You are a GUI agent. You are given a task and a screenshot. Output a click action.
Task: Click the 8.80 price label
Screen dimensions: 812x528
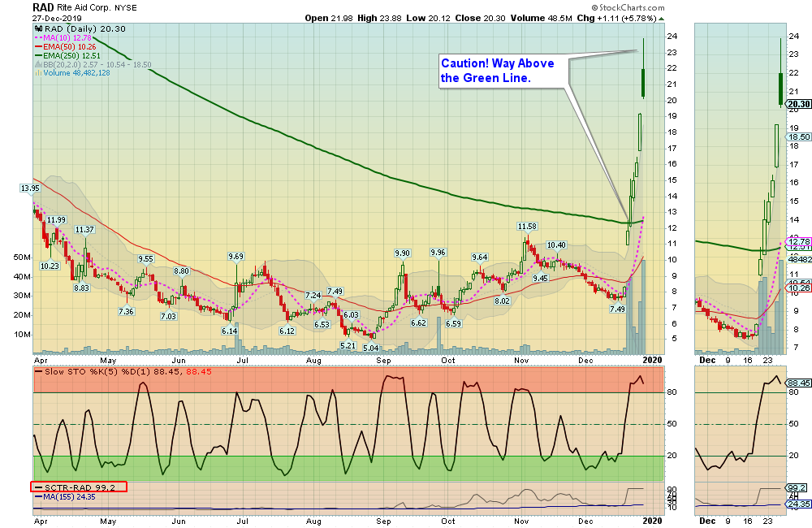[181, 271]
